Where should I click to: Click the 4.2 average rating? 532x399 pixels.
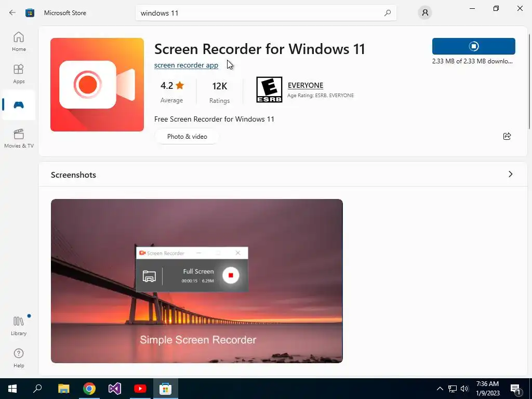171,91
